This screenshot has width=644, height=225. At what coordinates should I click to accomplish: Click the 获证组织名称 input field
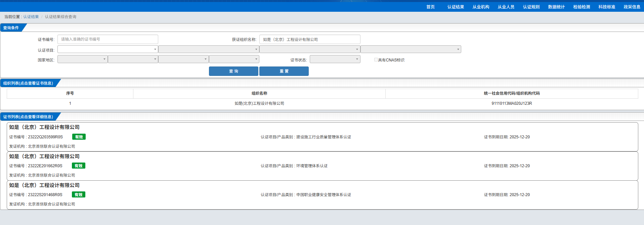tap(309, 39)
